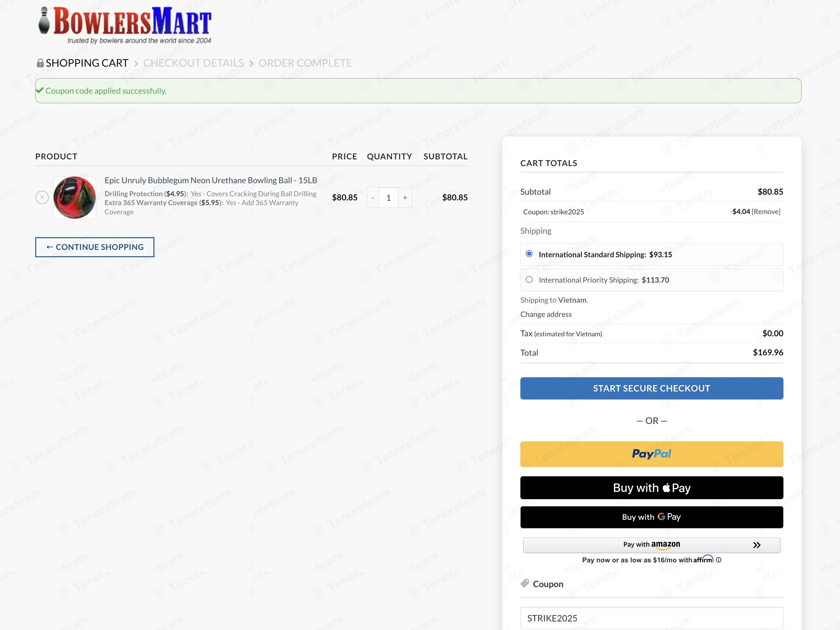840x630 pixels.
Task: Click the Total amount $169.96
Action: (x=768, y=352)
